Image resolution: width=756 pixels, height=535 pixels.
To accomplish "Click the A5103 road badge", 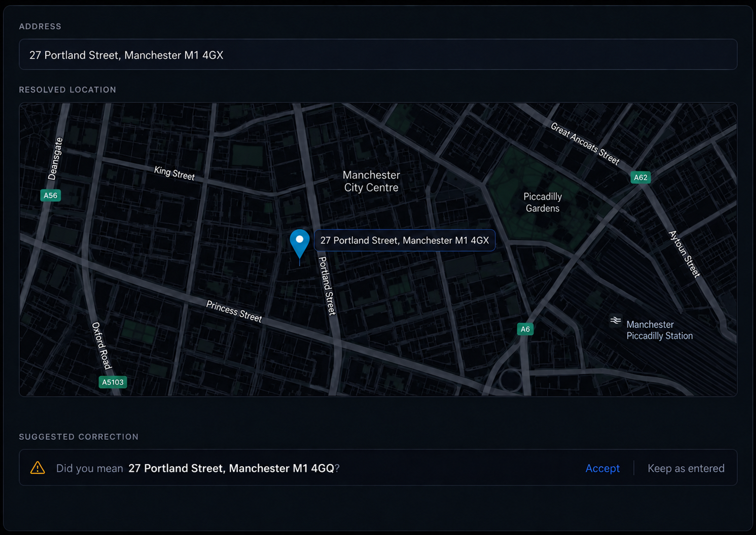I will click(113, 382).
